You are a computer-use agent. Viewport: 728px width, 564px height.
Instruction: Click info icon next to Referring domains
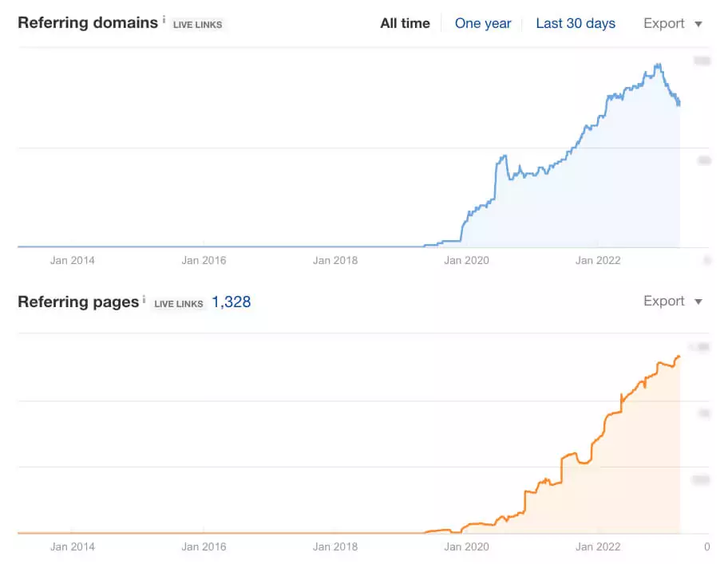[x=164, y=19]
